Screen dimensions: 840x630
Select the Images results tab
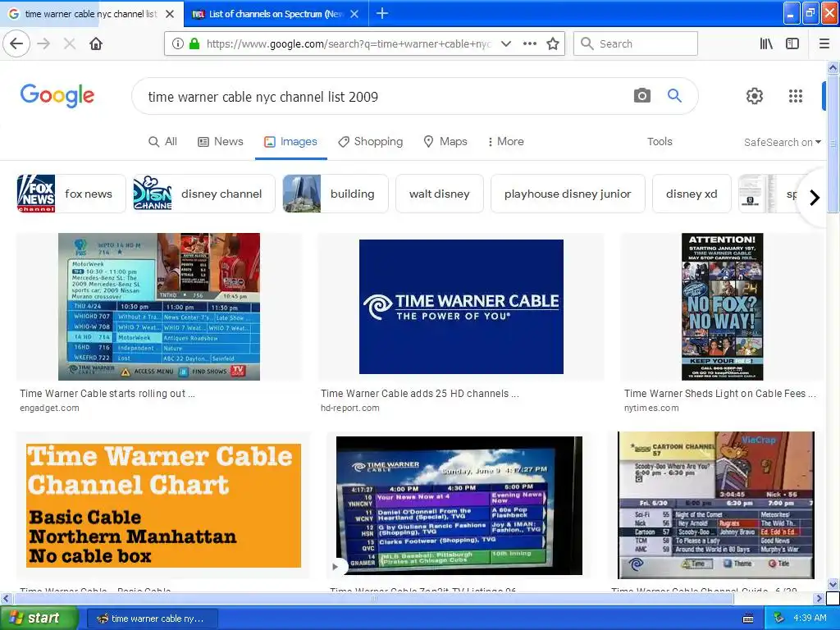pos(290,141)
